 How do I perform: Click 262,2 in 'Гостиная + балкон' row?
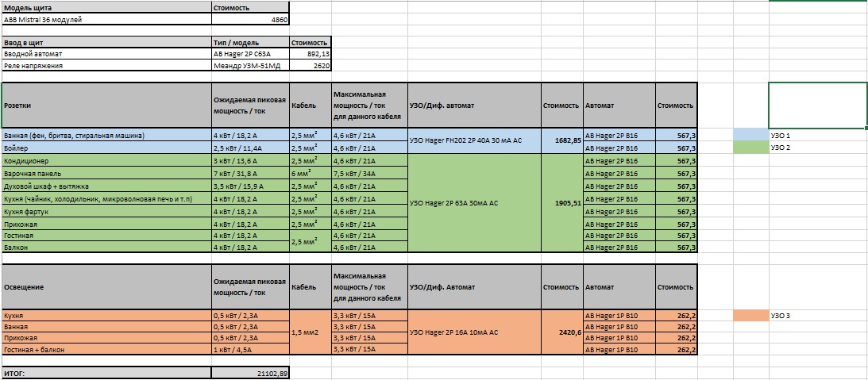point(677,350)
